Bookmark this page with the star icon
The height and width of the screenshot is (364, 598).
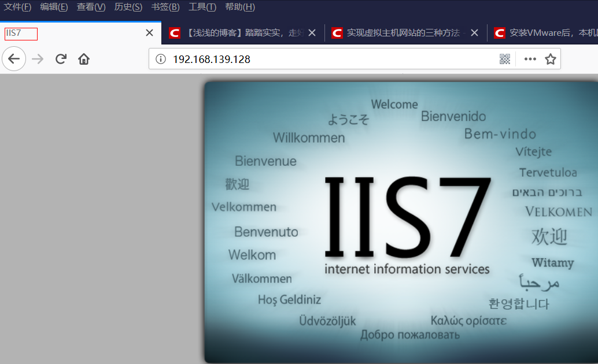(x=551, y=59)
